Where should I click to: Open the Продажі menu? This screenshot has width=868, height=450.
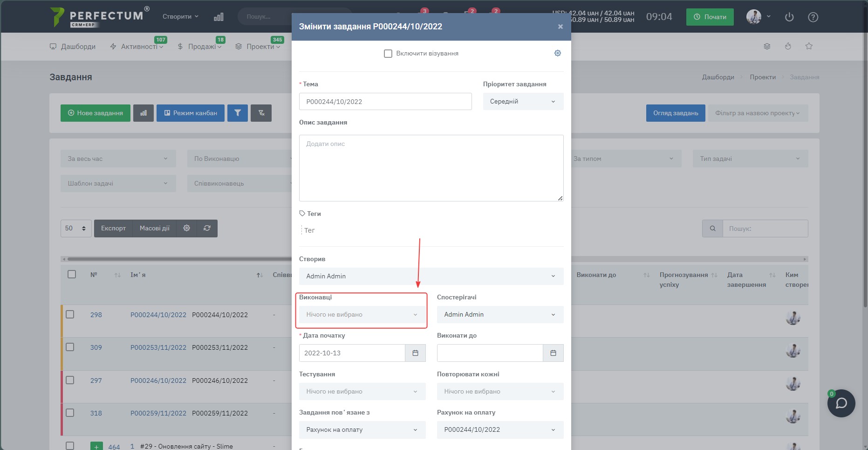(199, 47)
